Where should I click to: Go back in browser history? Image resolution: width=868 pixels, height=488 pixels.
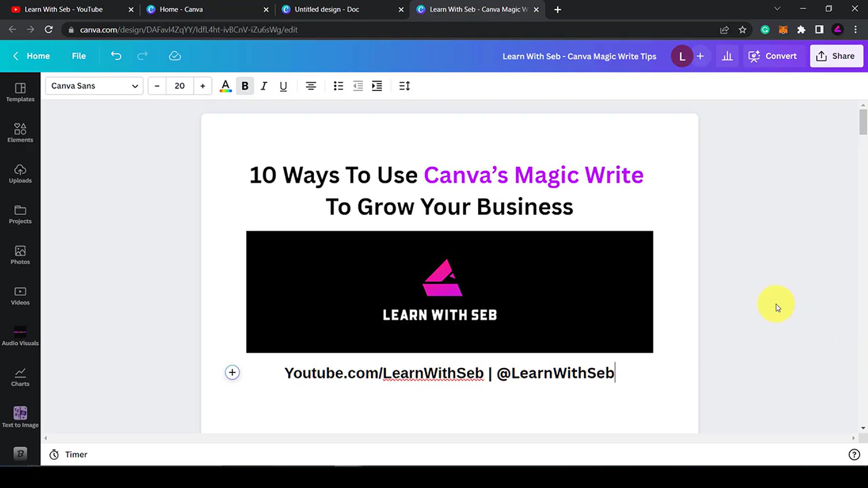(12, 29)
